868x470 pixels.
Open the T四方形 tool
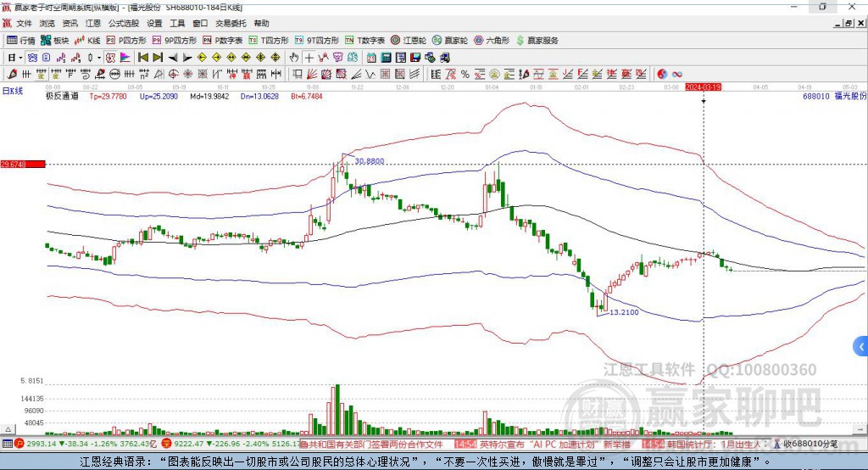click(x=269, y=41)
